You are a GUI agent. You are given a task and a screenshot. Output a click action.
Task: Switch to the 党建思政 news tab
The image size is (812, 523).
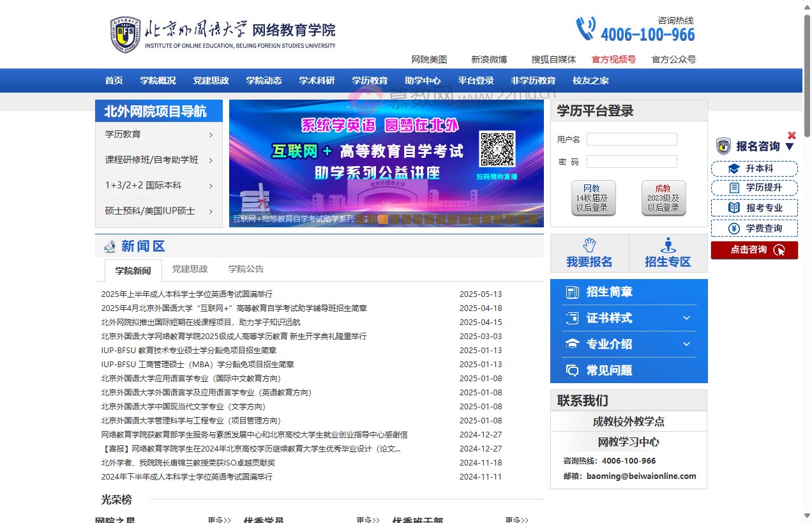[189, 269]
